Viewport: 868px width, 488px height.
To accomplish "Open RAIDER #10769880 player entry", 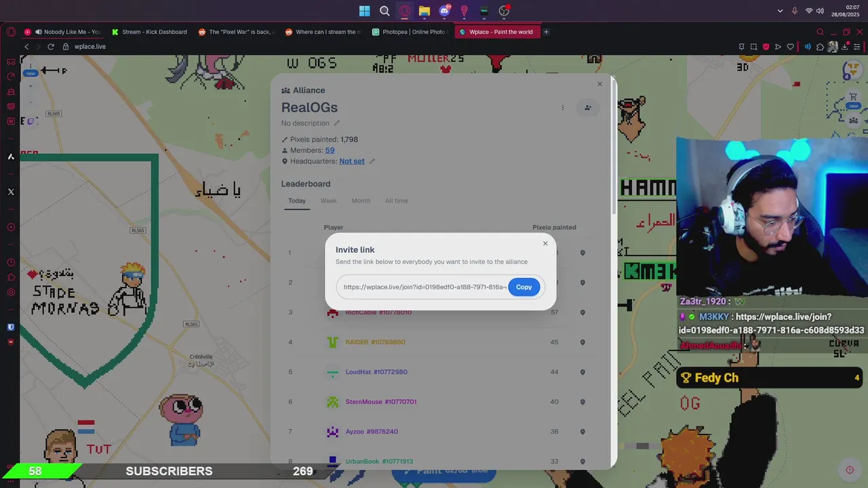I will point(376,342).
